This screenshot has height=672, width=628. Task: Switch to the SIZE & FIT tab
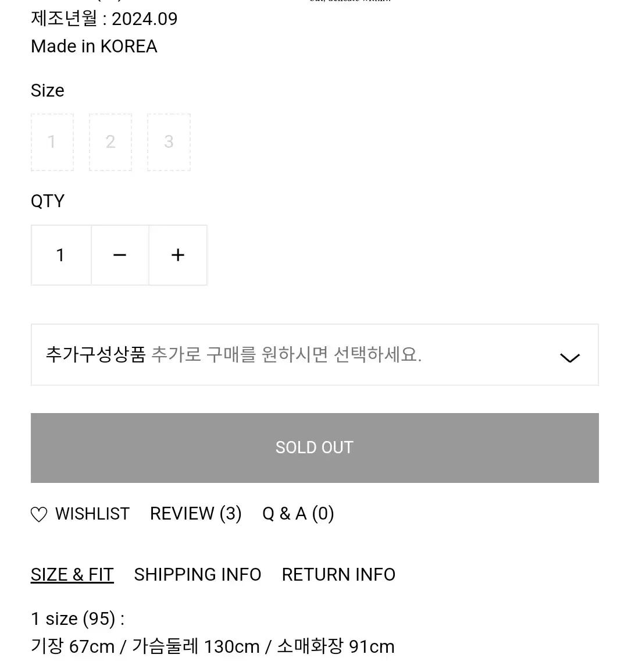tap(72, 574)
